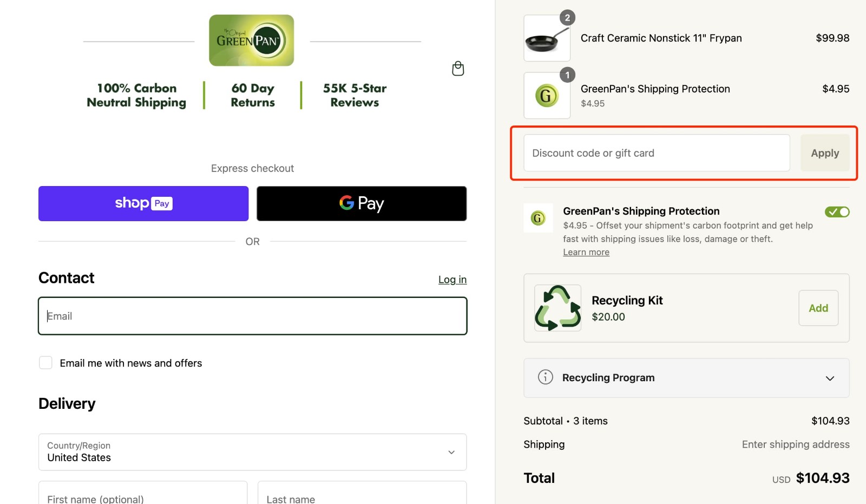866x504 pixels.
Task: Click the quantity badge on the frypan
Action: pos(567,17)
